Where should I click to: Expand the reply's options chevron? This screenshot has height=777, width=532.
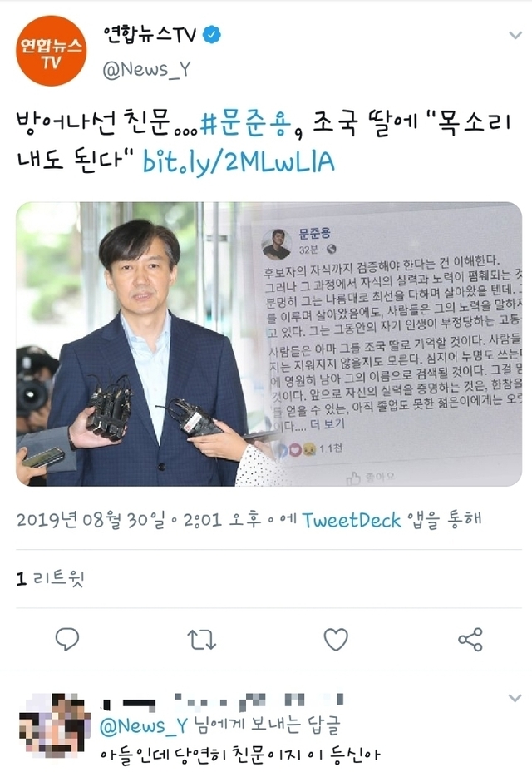point(515,698)
